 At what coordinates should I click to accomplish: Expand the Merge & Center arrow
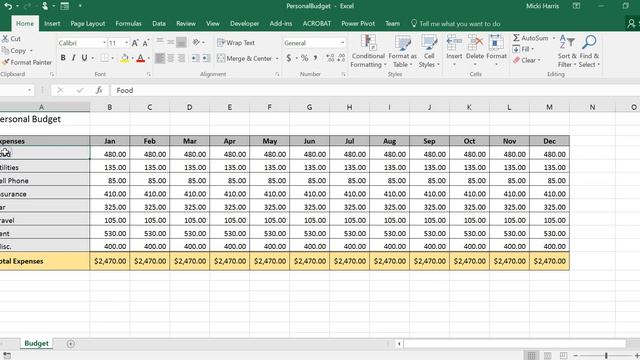tap(277, 59)
